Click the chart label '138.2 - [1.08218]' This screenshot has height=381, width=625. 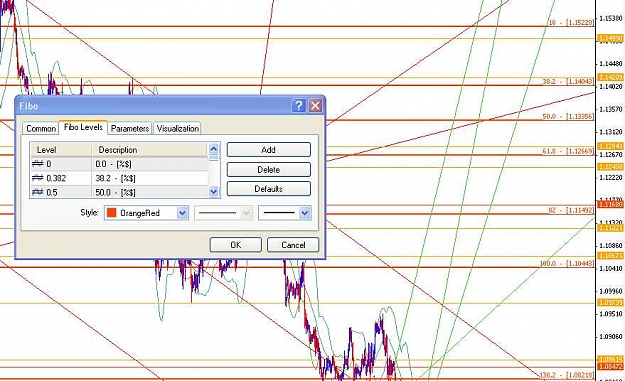pyautogui.click(x=567, y=375)
